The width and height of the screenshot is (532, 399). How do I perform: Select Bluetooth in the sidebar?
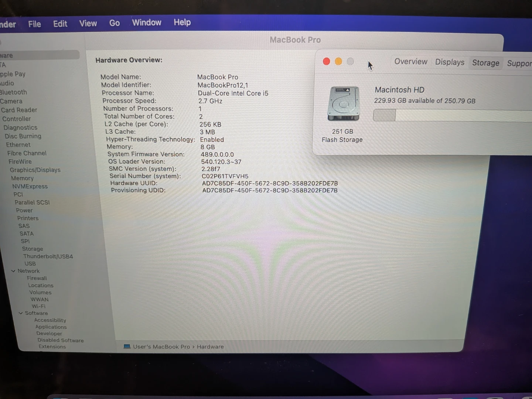click(x=13, y=92)
